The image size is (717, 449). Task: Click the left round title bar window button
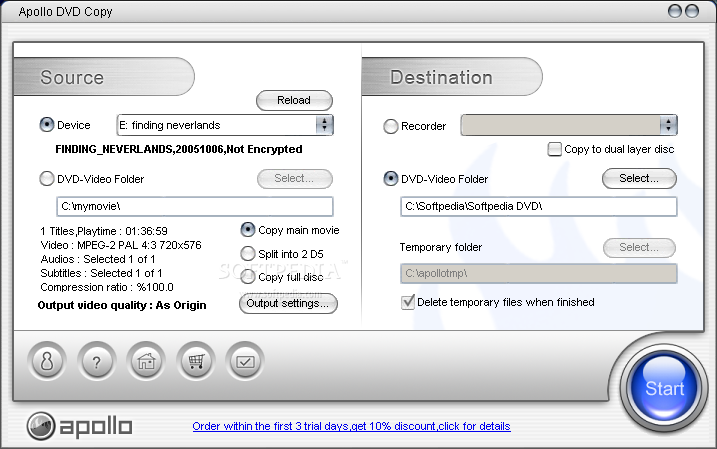(x=675, y=11)
